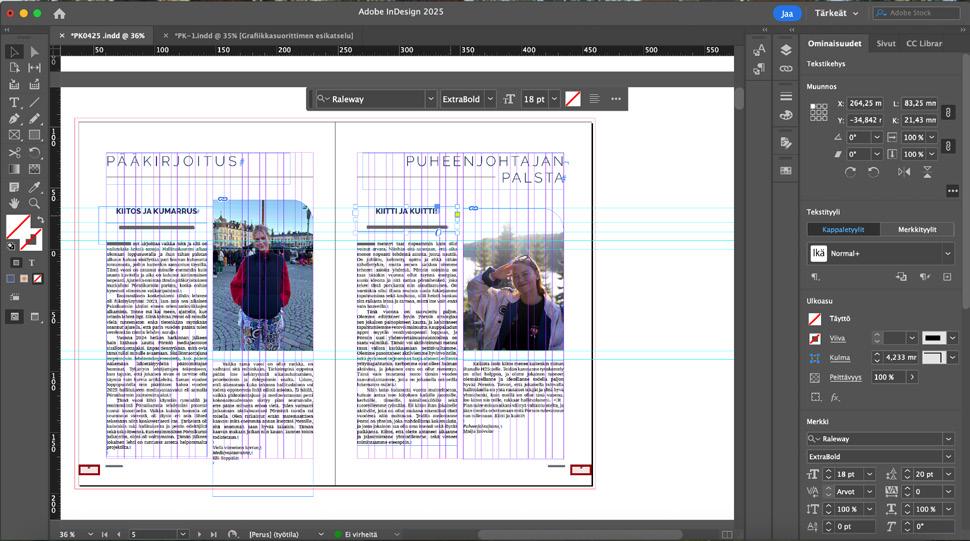Open the Normal+ paragraph style dropdown
Screen dimensions: 970x541
[948, 254]
